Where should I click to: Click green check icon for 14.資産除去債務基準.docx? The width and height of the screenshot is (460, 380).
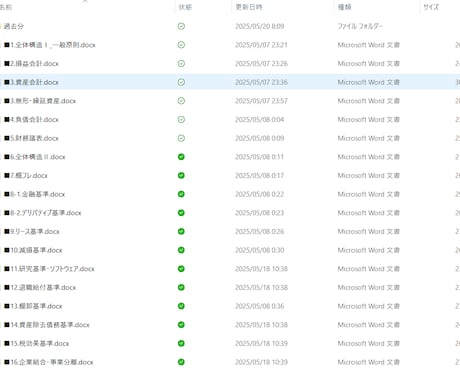pyautogui.click(x=181, y=325)
